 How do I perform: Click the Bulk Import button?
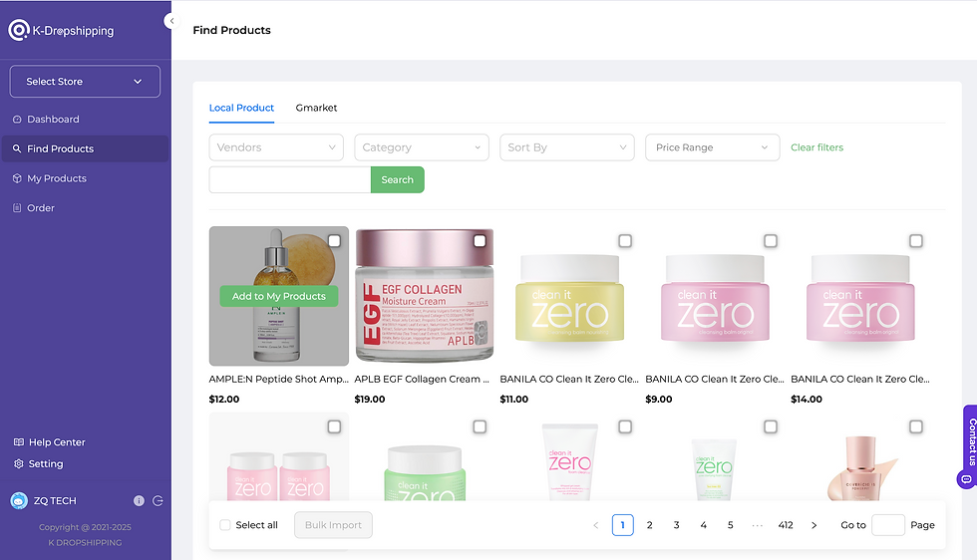click(x=333, y=525)
